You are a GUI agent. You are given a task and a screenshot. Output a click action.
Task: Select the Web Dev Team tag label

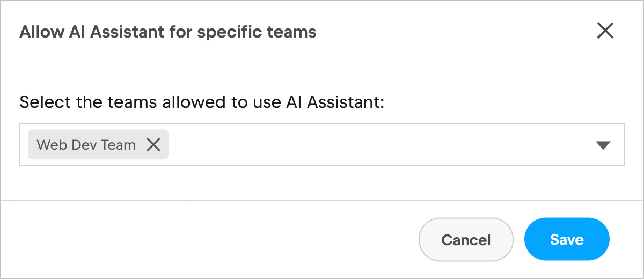coord(86,144)
